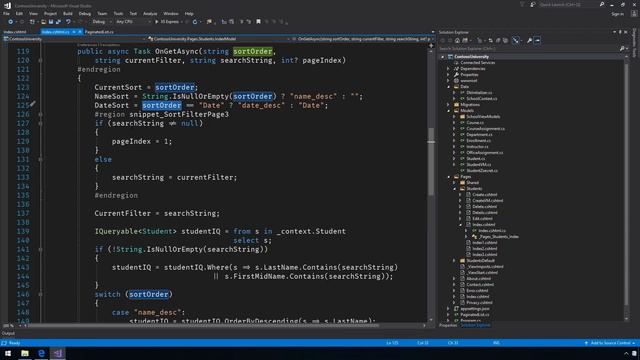640x360 pixels.
Task: Select Create.cshtml under Students
Action: pyautogui.click(x=484, y=195)
